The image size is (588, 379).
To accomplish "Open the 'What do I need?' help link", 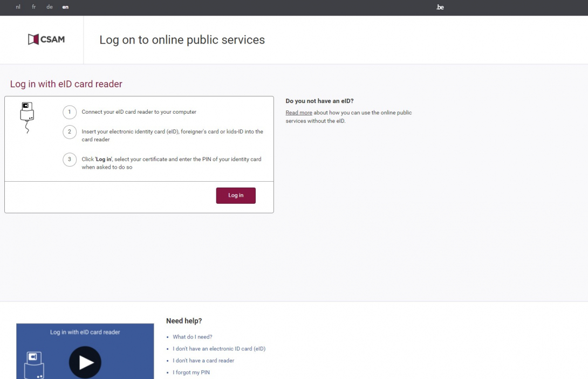I will pos(193,337).
